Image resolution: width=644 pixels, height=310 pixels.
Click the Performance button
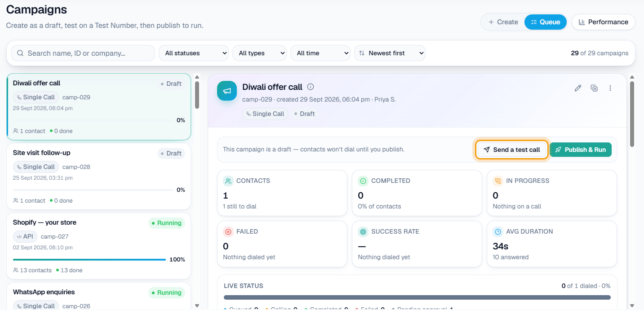(603, 22)
